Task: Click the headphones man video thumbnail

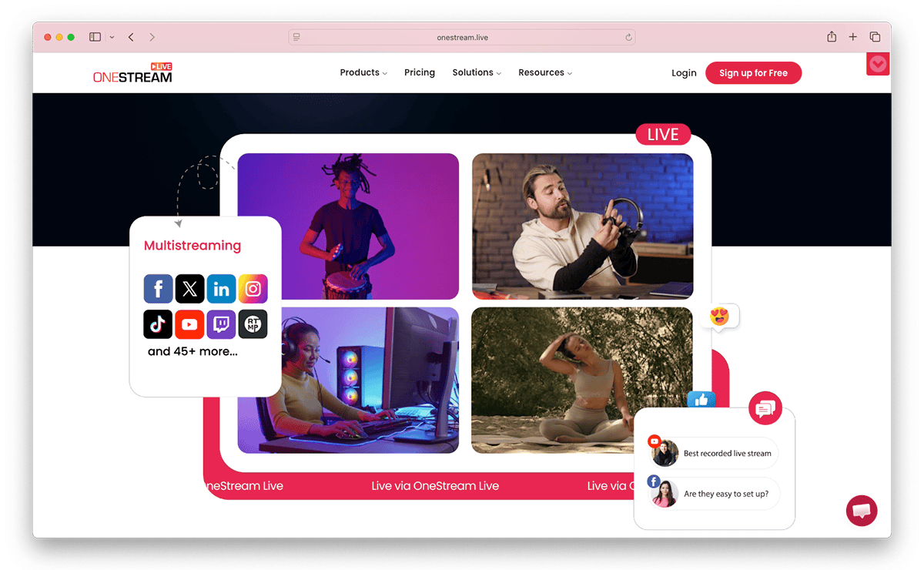Action: click(582, 226)
